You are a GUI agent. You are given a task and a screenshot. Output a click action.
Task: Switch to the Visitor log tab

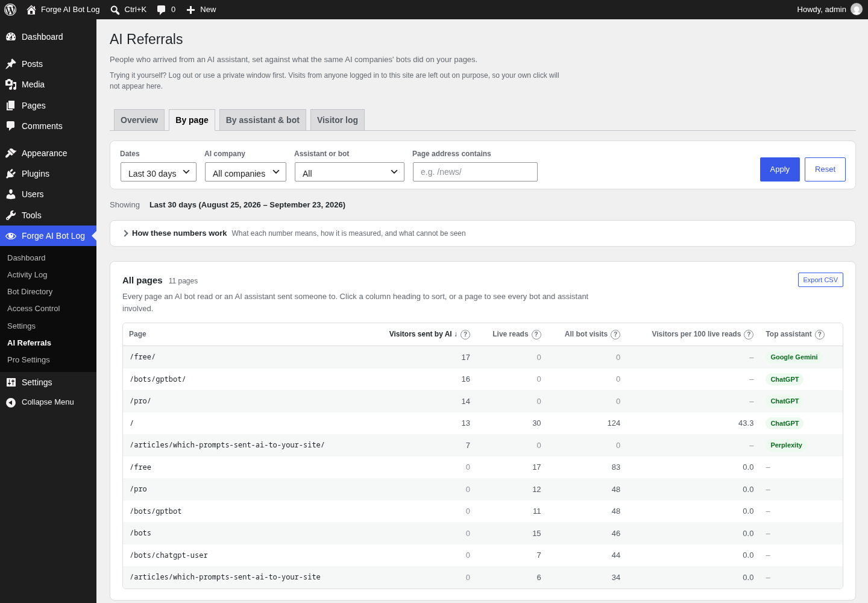click(338, 120)
